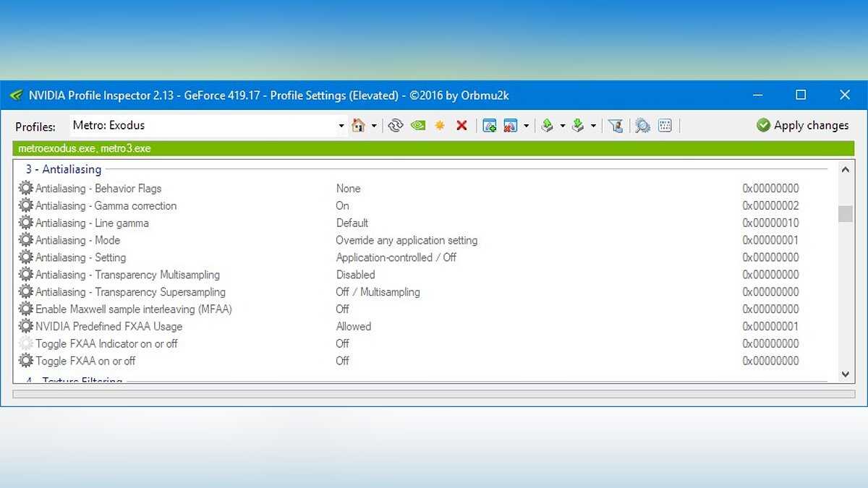Screen dimensions: 868x488
Task: Click the refresh profile arrows icon
Action: 395,126
